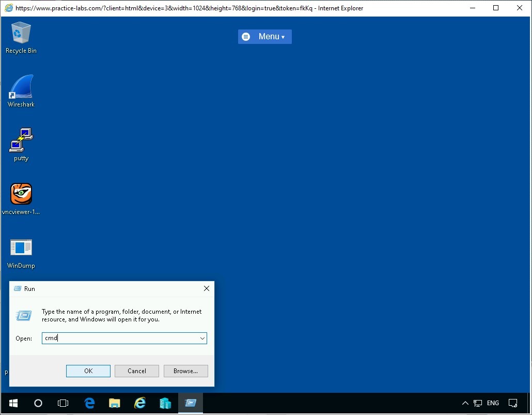Minimize the Internet Explorer window
The width and height of the screenshot is (532, 415).
pyautogui.click(x=472, y=8)
